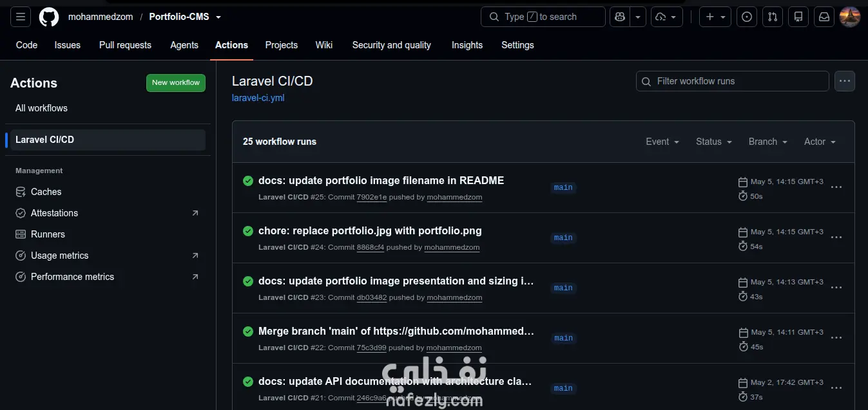The height and width of the screenshot is (410, 868).
Task: Click the Attestations checkmark icon
Action: point(20,213)
